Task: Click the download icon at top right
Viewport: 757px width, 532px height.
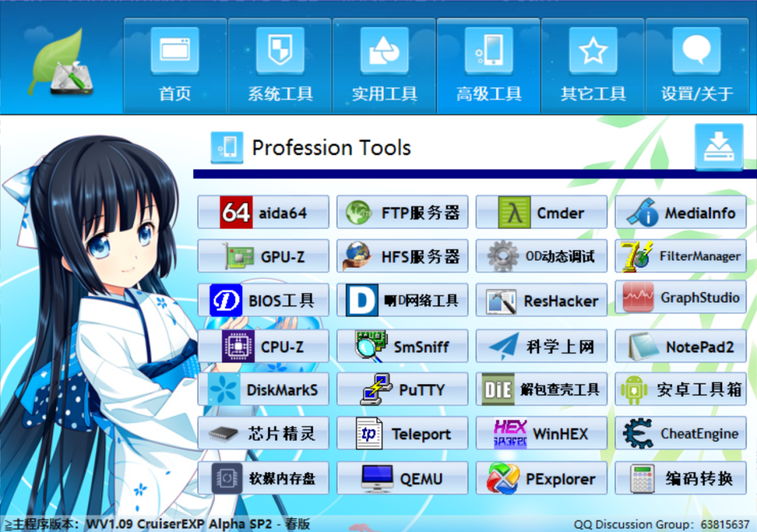Action: click(x=719, y=146)
